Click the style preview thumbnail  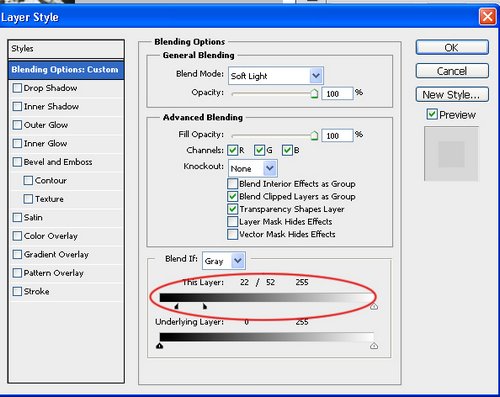tap(451, 154)
